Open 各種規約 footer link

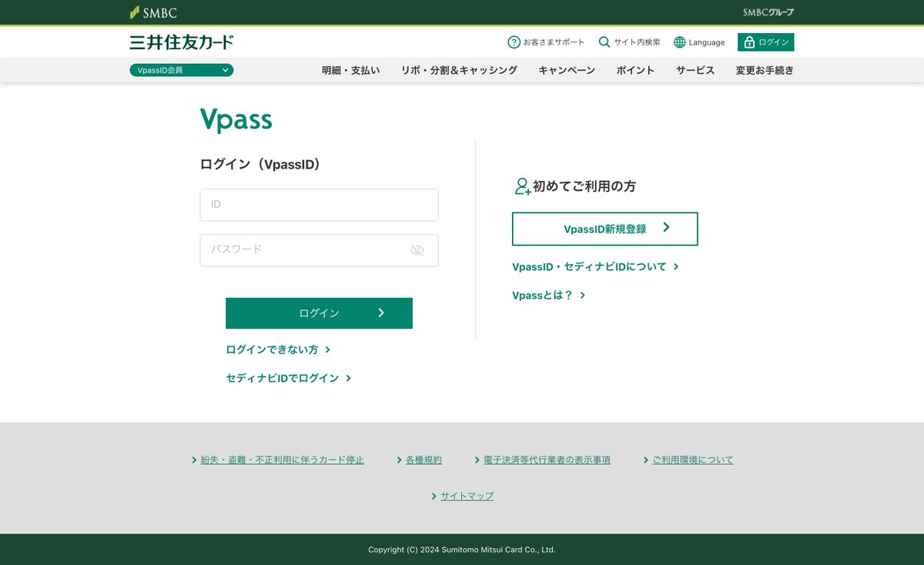point(423,460)
